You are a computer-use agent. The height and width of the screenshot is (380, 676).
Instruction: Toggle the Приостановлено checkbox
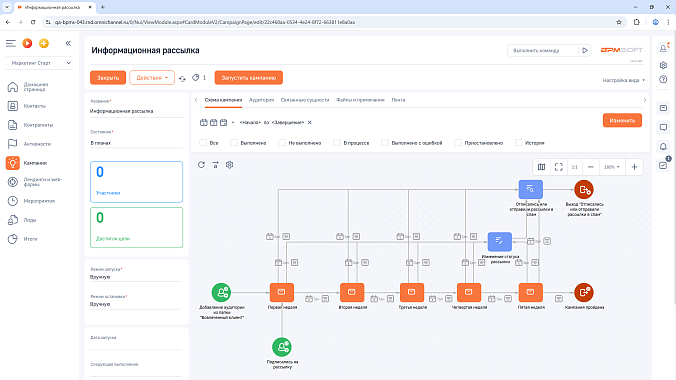458,143
